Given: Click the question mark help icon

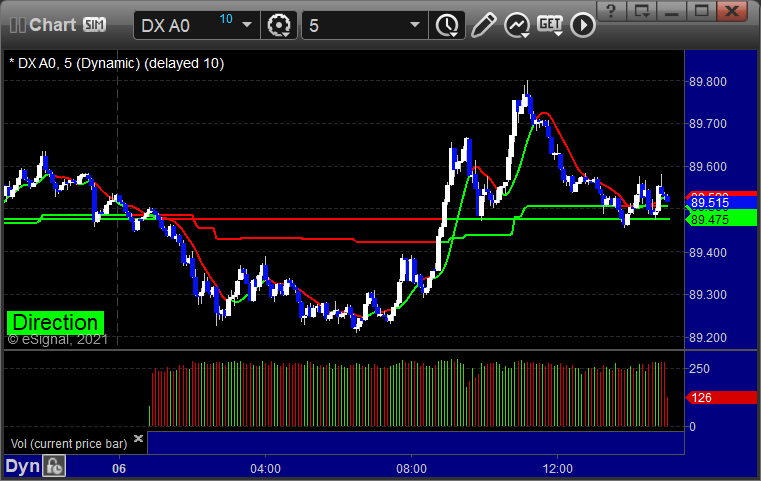Looking at the screenshot, I should pyautogui.click(x=611, y=10).
